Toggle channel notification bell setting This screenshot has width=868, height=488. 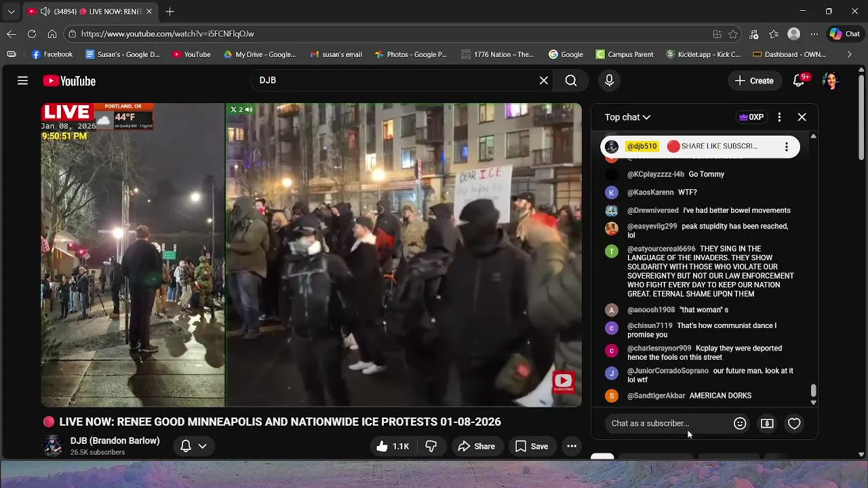tap(193, 445)
